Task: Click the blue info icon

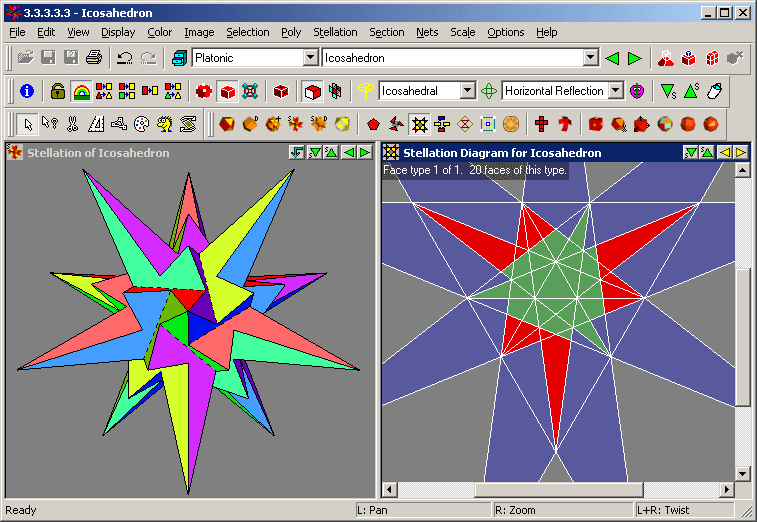Action: click(27, 91)
